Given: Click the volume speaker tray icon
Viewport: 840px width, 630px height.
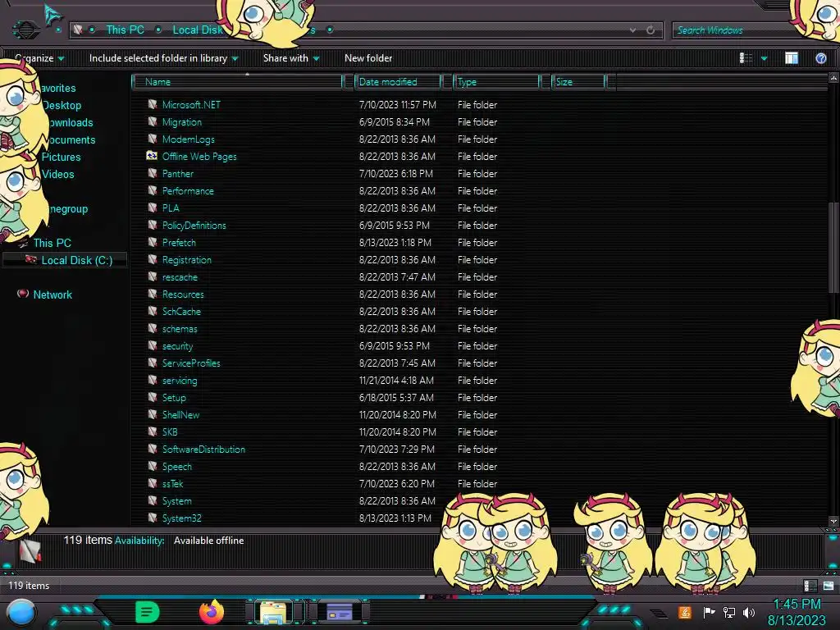Looking at the screenshot, I should pyautogui.click(x=749, y=612).
